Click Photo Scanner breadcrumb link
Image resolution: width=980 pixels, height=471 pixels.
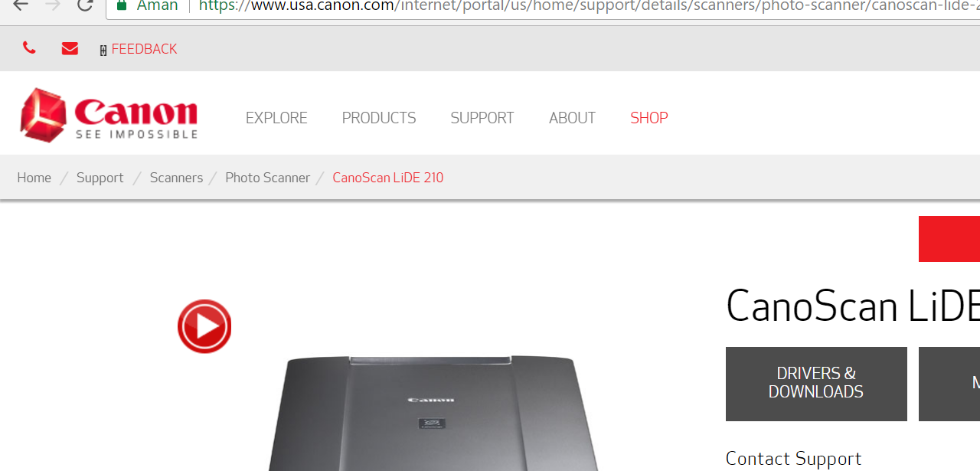click(x=268, y=178)
